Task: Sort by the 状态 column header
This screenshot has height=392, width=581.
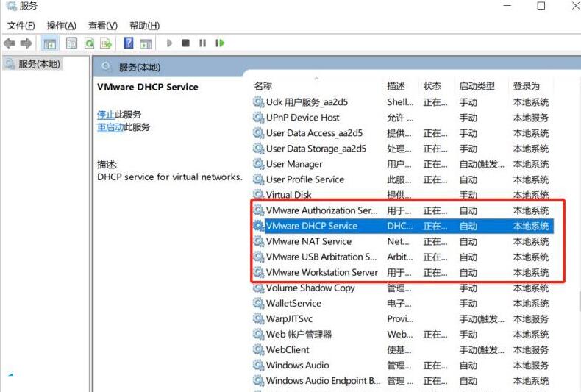Action: 432,86
